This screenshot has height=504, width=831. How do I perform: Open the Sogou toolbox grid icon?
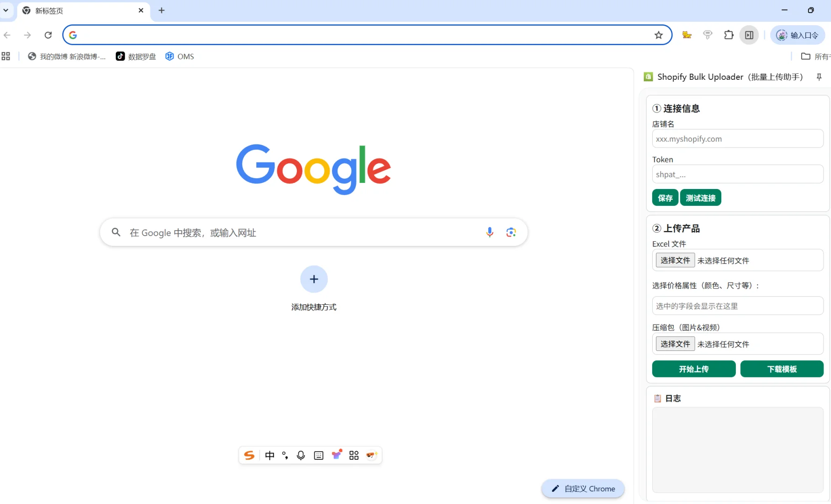(x=354, y=455)
